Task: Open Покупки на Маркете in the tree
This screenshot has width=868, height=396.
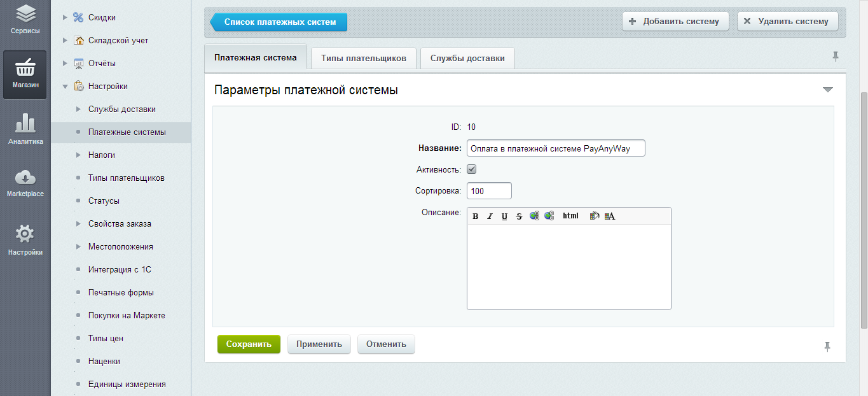Action: coord(127,315)
